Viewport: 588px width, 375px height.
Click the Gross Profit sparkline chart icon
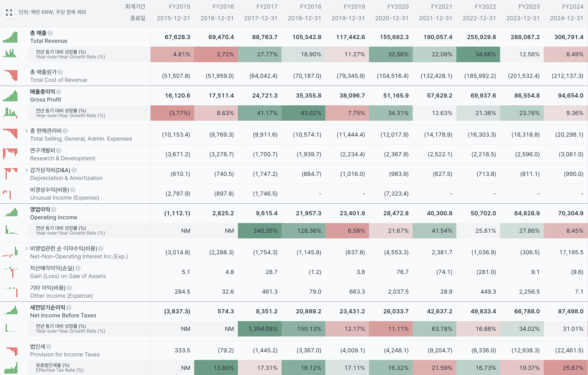pos(10,96)
